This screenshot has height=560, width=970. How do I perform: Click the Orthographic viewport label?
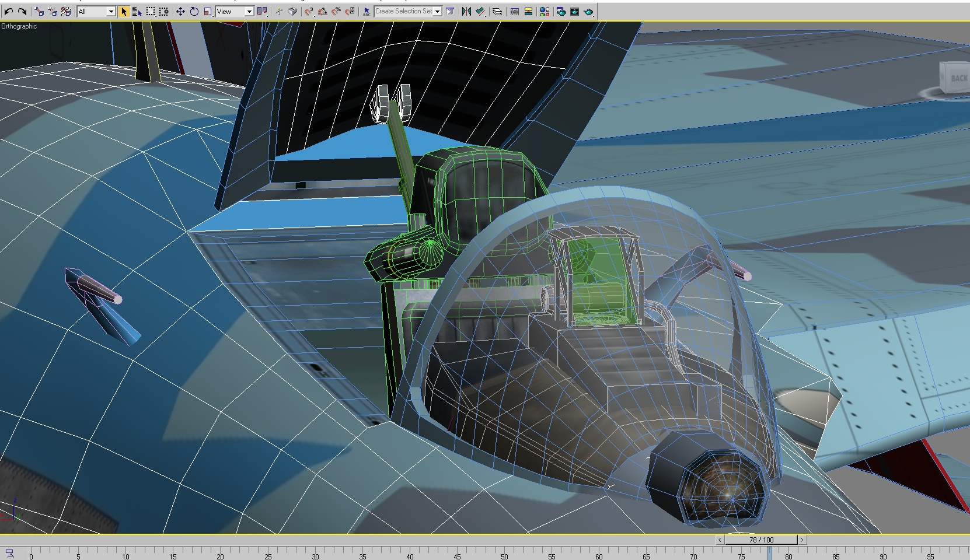coord(19,26)
